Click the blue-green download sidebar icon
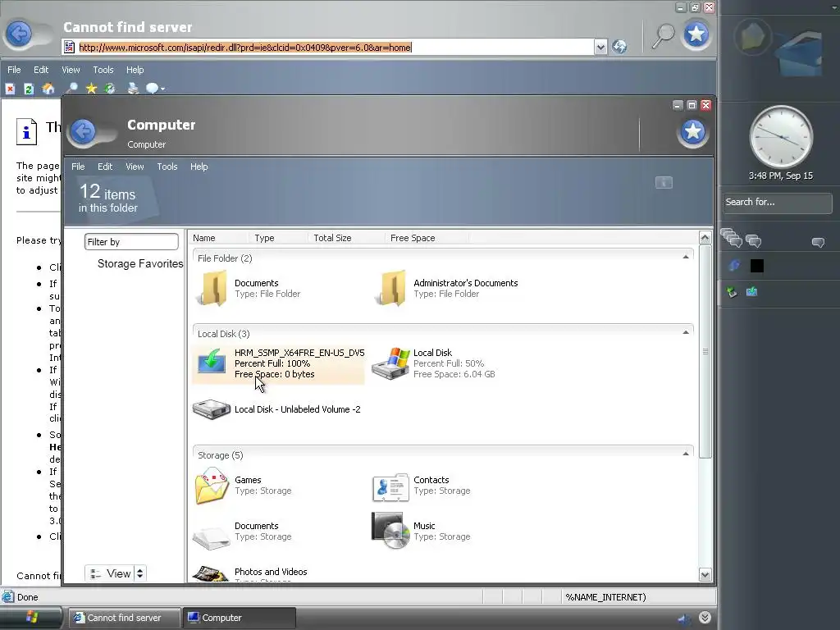Viewport: 840px width, 630px height. (x=751, y=291)
